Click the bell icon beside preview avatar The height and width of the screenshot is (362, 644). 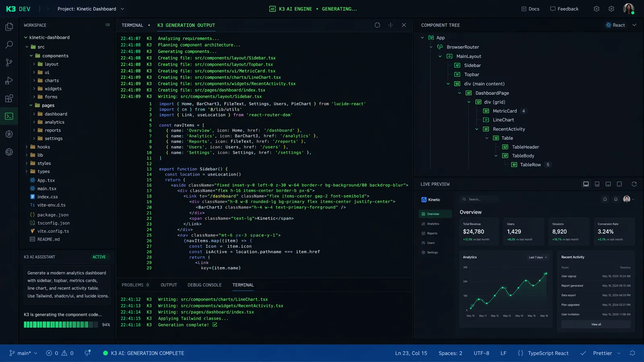[616, 199]
